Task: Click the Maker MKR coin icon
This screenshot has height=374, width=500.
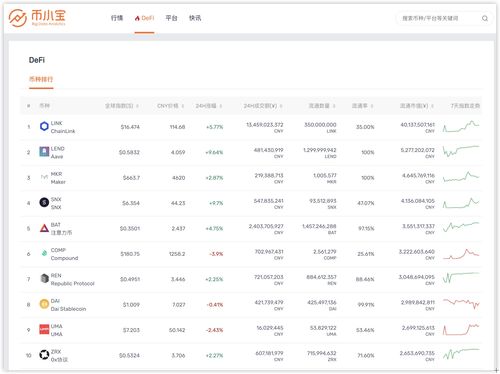Action: click(x=44, y=177)
